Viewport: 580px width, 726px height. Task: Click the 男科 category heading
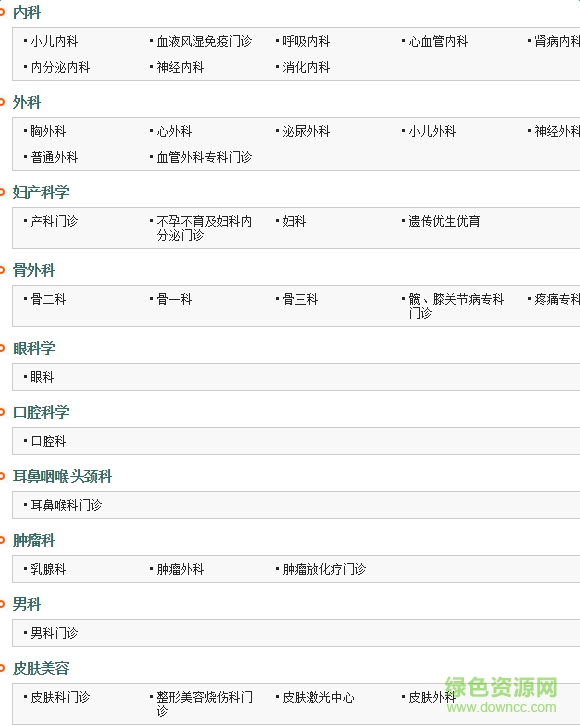click(x=27, y=604)
